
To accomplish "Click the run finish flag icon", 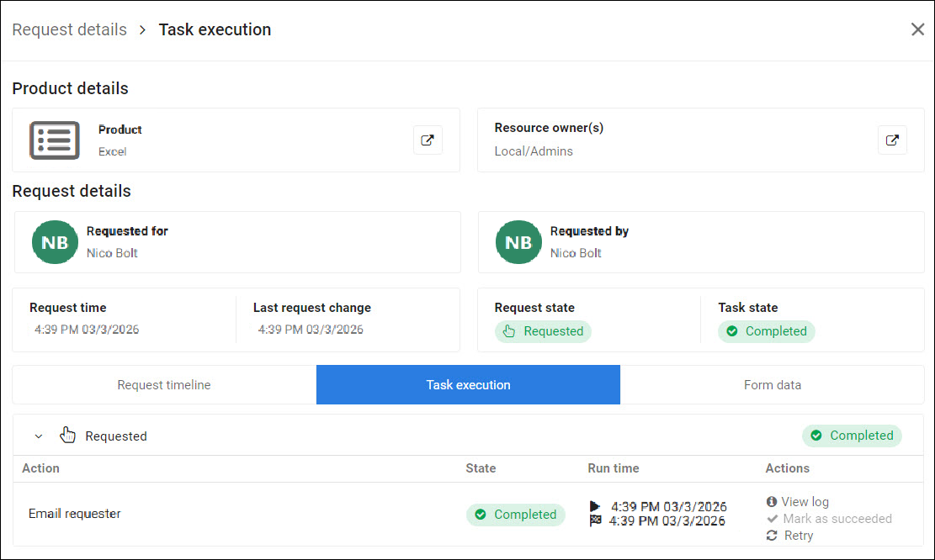I will 596,520.
